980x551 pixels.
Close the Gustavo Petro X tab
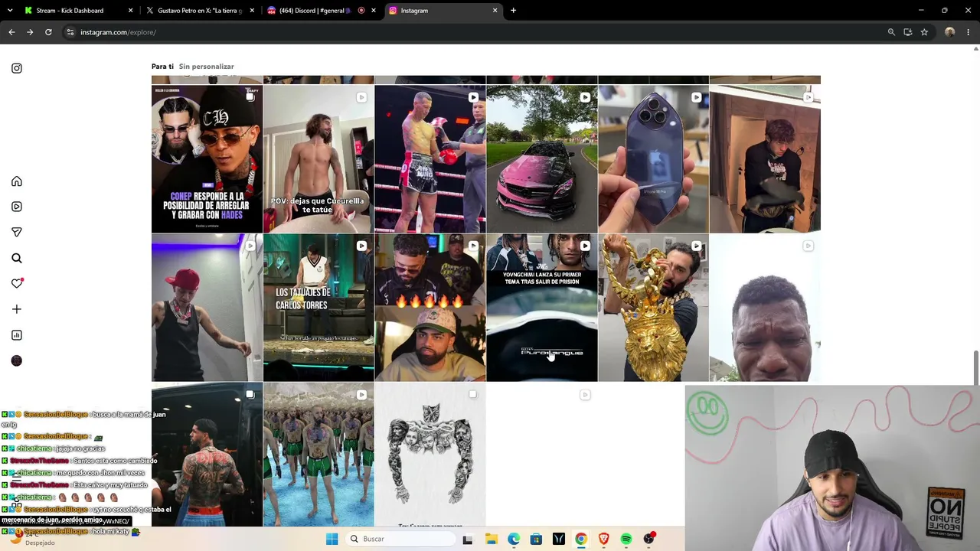point(252,11)
